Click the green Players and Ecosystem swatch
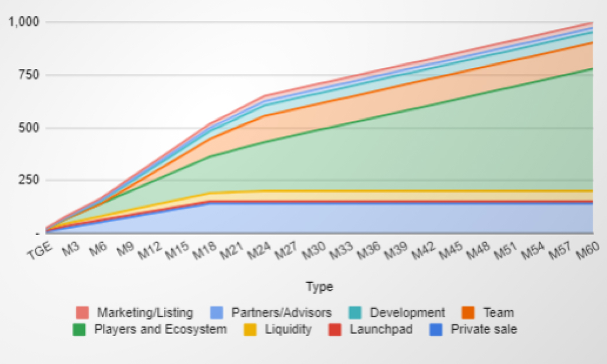This screenshot has width=607, height=364. (79, 330)
